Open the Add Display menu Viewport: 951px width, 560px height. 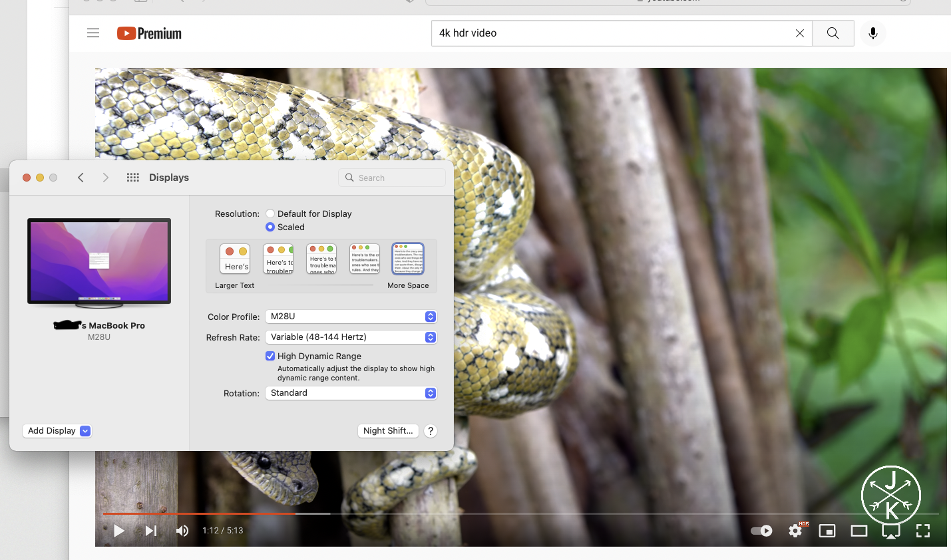[57, 431]
